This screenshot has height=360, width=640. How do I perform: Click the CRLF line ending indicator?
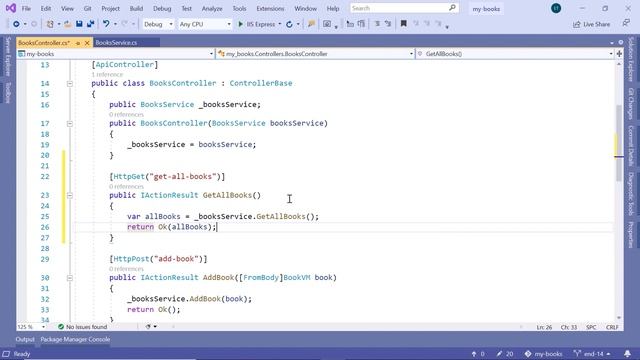[x=612, y=327]
